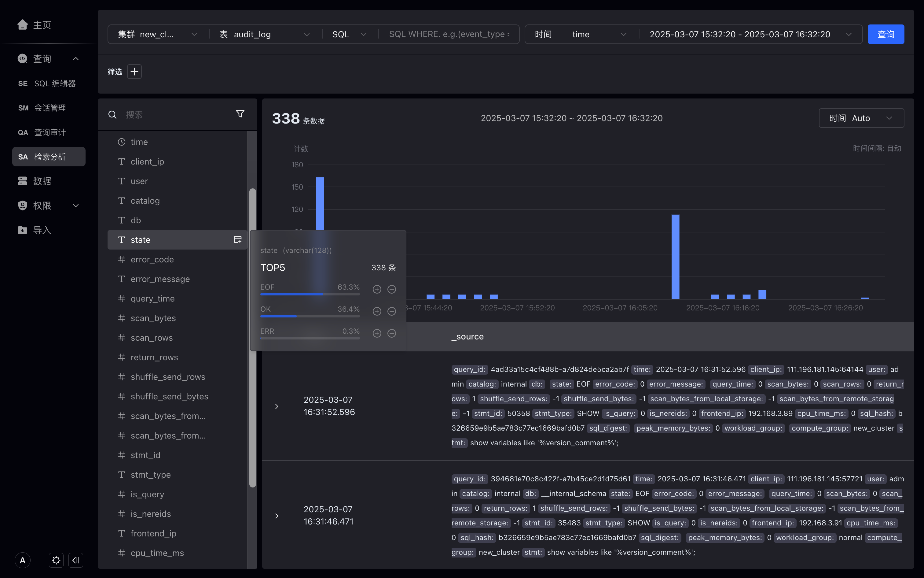Click the add-column icon on state row
The width and height of the screenshot is (924, 578).
point(237,240)
